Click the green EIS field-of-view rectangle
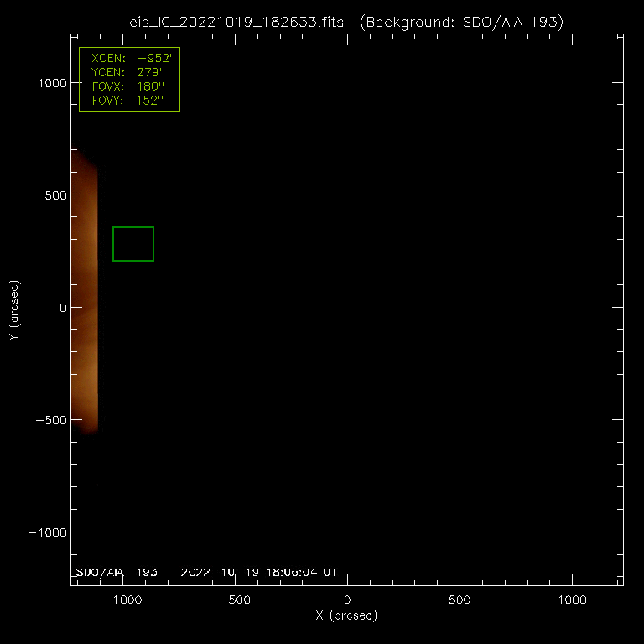This screenshot has height=644, width=644. [133, 244]
